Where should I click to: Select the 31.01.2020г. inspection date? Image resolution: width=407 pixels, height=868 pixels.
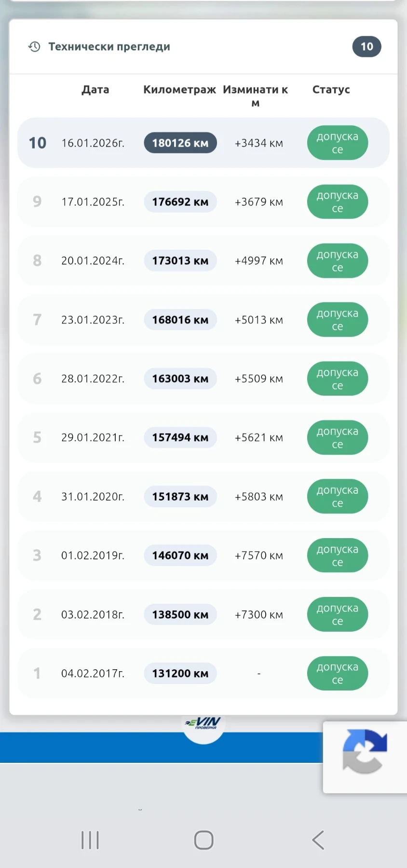(x=93, y=497)
